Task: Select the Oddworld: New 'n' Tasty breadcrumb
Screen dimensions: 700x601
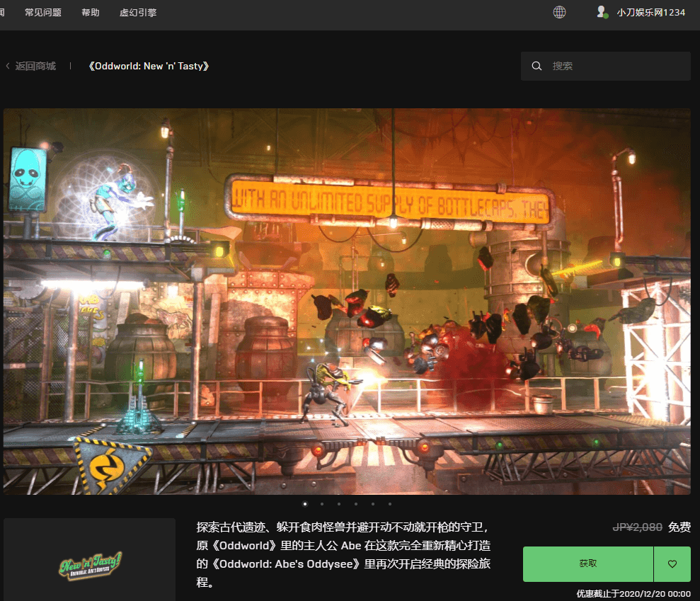Action: 149,66
